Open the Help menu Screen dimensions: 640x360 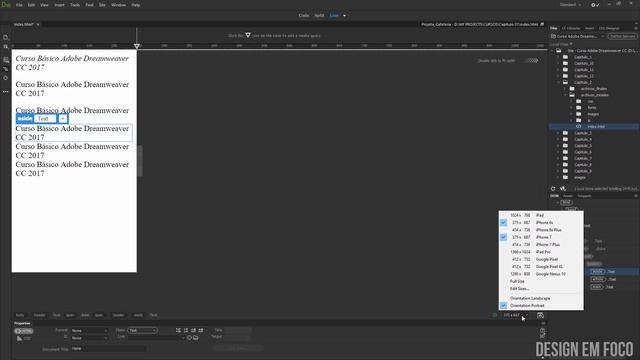click(x=136, y=5)
